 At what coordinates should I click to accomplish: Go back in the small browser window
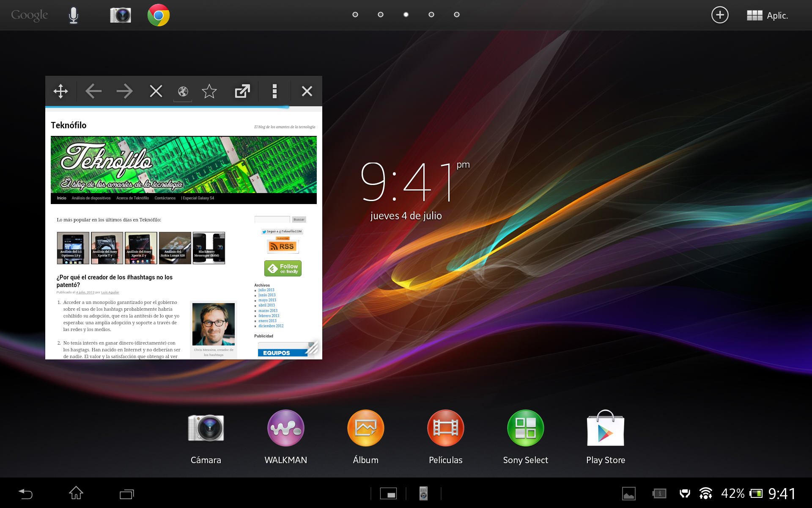coord(93,91)
